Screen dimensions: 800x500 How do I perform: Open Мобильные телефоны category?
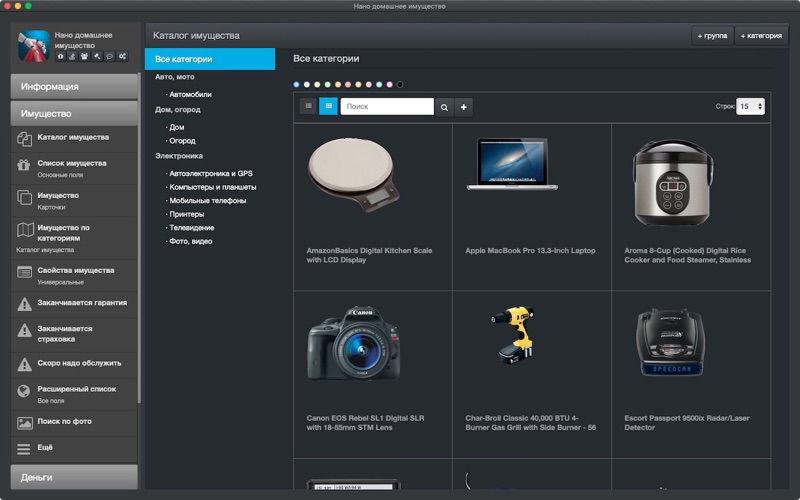tap(207, 201)
